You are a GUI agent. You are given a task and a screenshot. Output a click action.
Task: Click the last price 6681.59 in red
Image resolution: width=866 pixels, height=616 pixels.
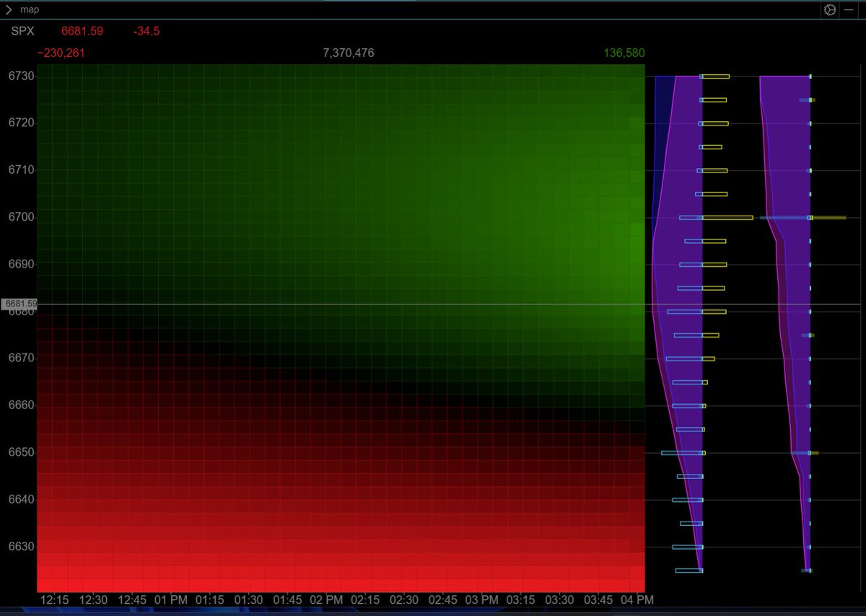pos(82,32)
